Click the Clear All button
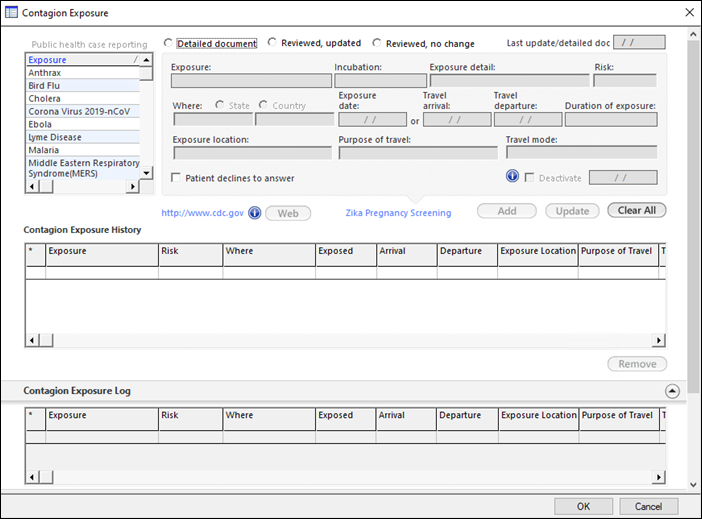This screenshot has height=519, width=702. (637, 210)
